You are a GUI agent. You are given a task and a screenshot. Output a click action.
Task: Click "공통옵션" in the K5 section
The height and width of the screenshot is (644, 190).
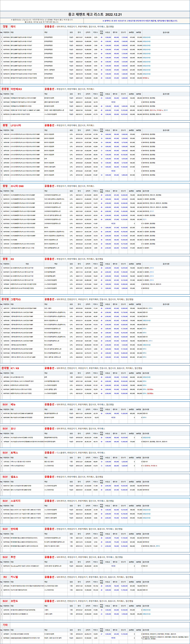(x=49, y=259)
